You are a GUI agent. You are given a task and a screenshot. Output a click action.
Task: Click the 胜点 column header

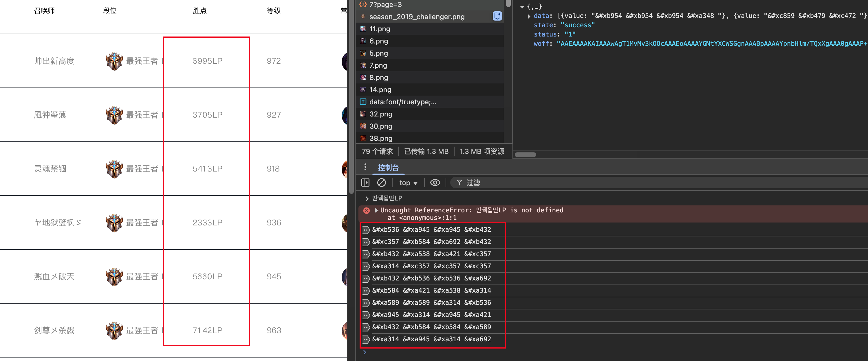click(x=199, y=11)
